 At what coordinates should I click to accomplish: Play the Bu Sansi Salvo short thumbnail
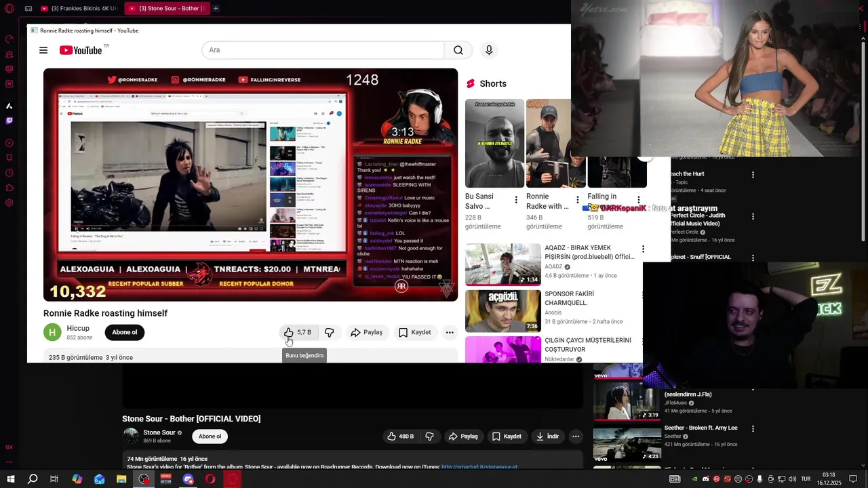[494, 144]
